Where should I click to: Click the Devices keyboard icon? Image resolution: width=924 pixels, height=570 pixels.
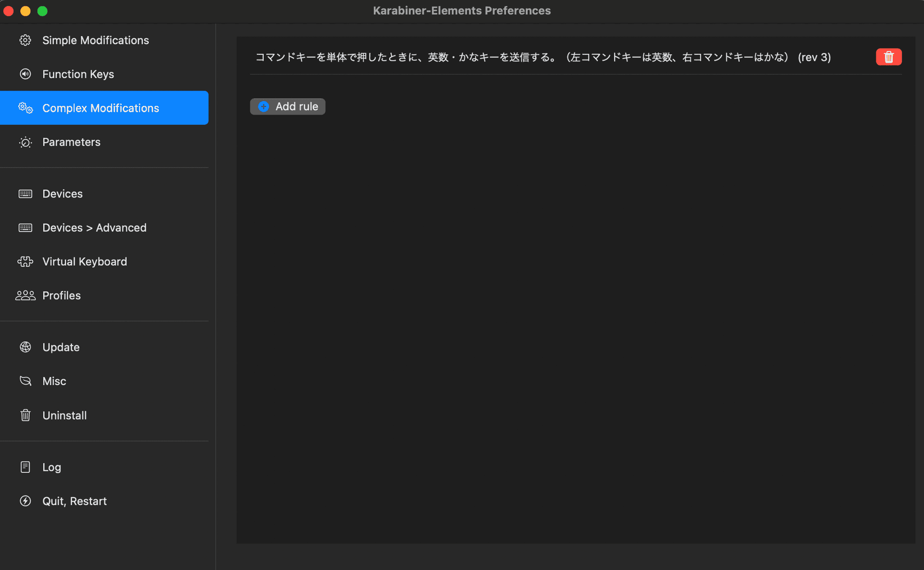coord(26,194)
